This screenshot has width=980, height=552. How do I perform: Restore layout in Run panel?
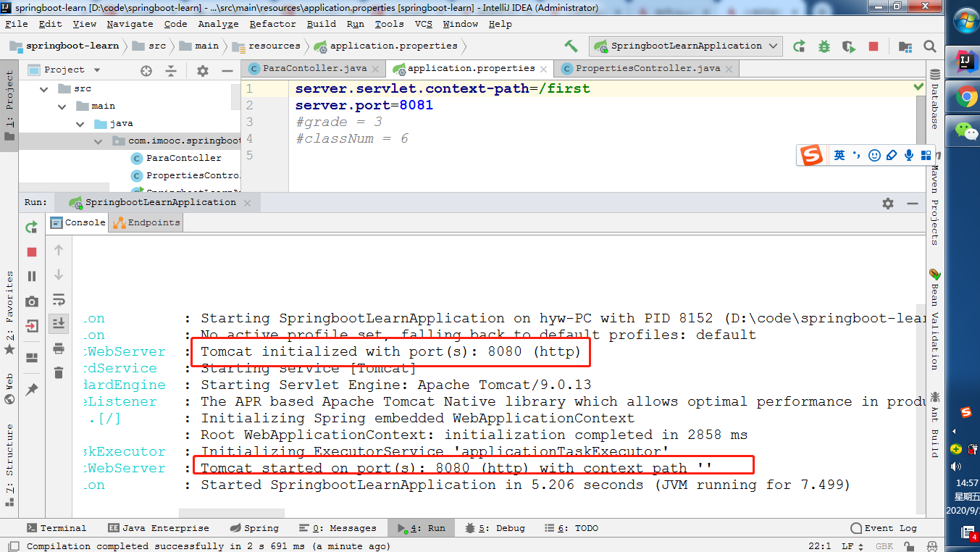click(32, 358)
